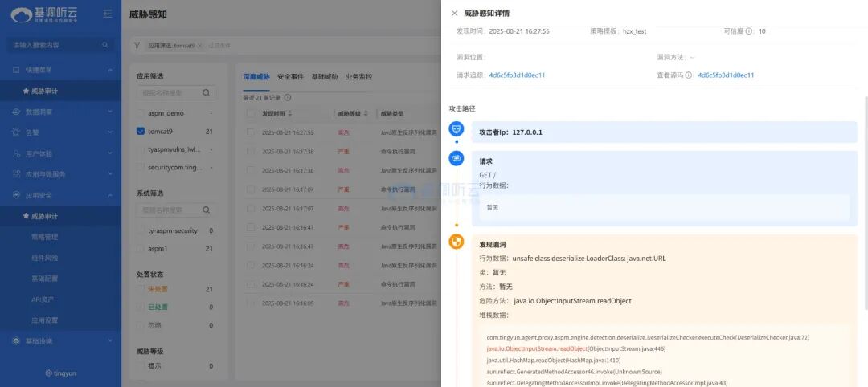Switch to the 安全事件 tab
This screenshot has height=387, width=868.
[x=290, y=77]
